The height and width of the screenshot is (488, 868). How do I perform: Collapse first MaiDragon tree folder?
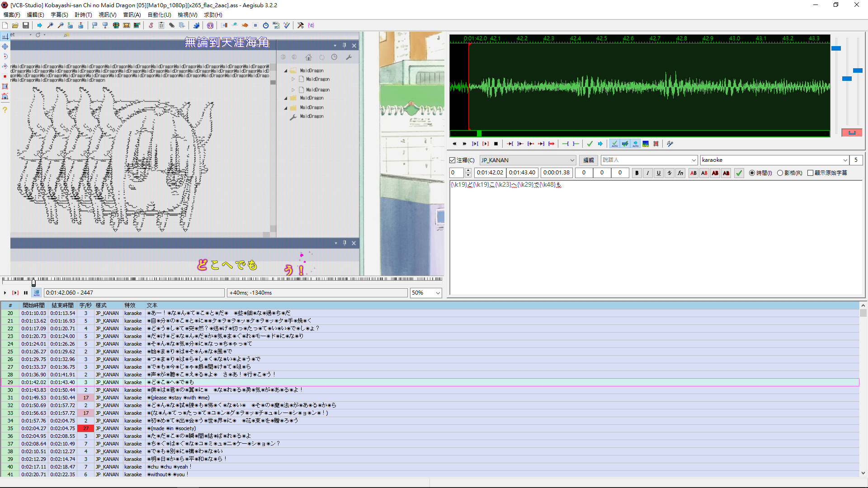tap(286, 71)
